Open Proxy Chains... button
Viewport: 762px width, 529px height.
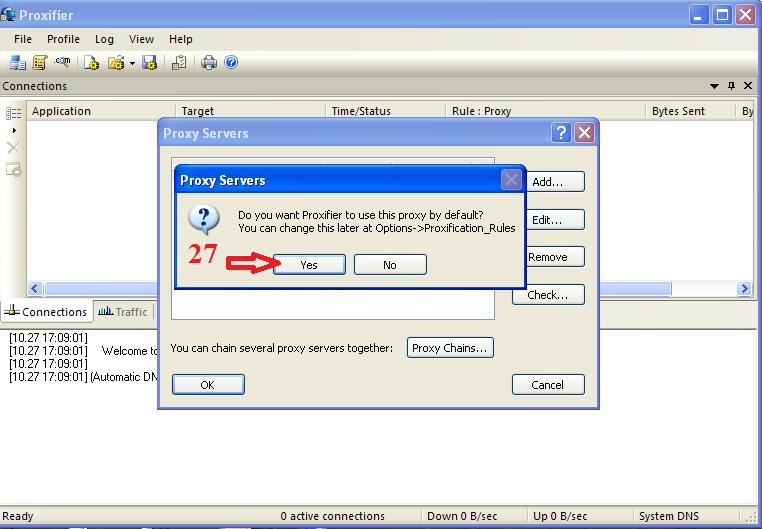[x=450, y=348]
